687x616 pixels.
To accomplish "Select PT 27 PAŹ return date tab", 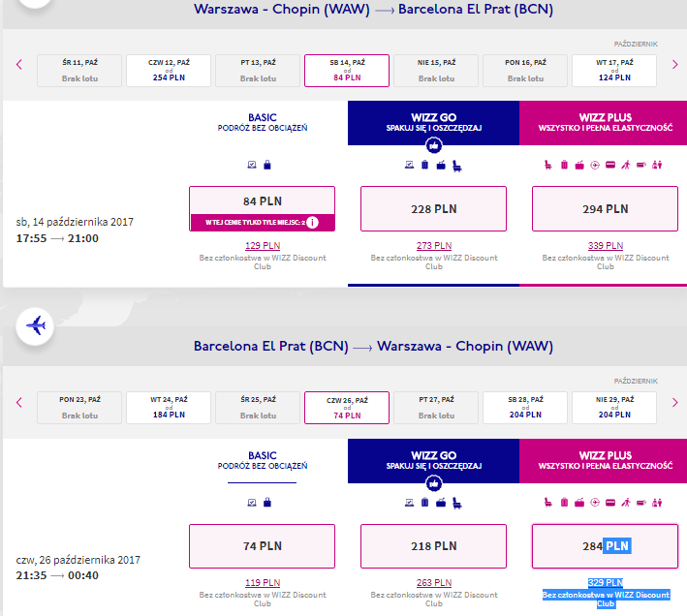I will click(x=436, y=408).
